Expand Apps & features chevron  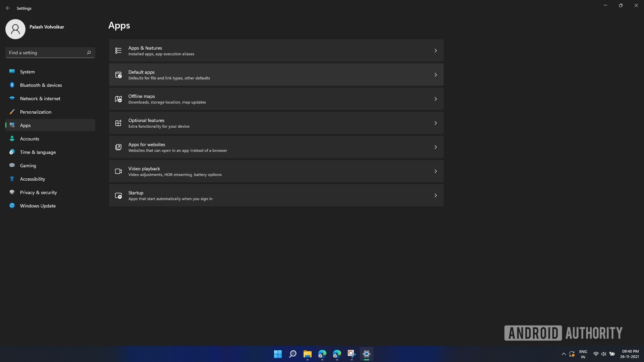click(435, 50)
